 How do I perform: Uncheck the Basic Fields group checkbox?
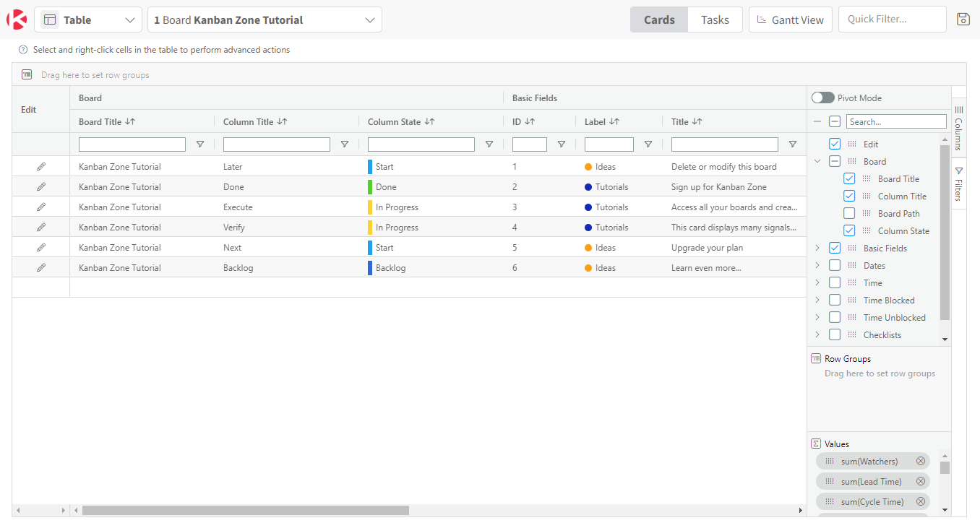pyautogui.click(x=835, y=248)
